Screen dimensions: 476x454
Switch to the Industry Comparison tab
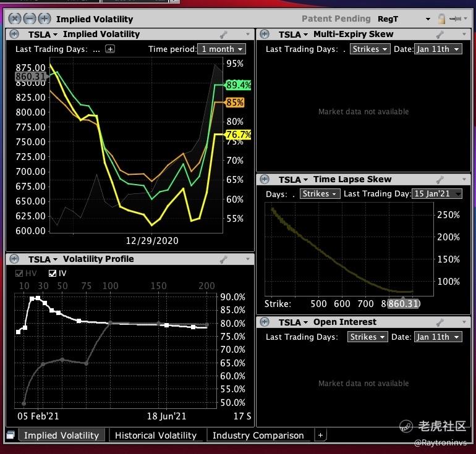click(x=258, y=435)
